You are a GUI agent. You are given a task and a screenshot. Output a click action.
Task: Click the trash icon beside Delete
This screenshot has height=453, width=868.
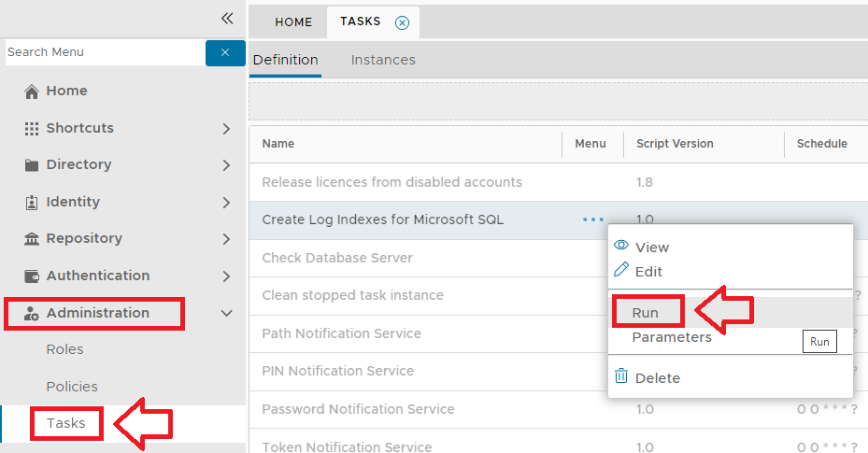coord(621,376)
